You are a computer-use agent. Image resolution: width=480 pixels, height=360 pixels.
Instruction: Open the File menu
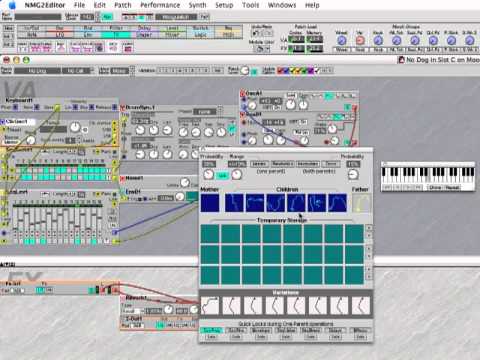pos(79,5)
